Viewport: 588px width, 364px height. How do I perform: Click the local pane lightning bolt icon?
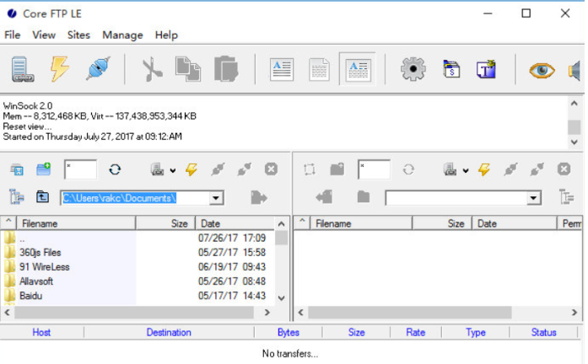[192, 169]
